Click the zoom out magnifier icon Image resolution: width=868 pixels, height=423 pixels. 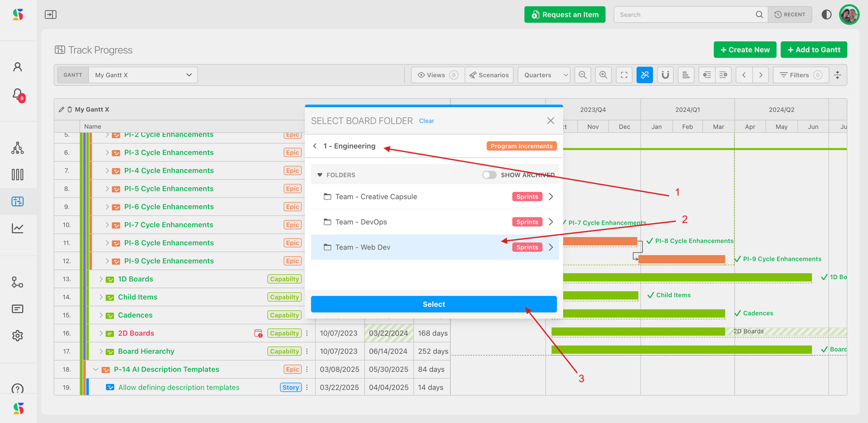[x=583, y=75]
